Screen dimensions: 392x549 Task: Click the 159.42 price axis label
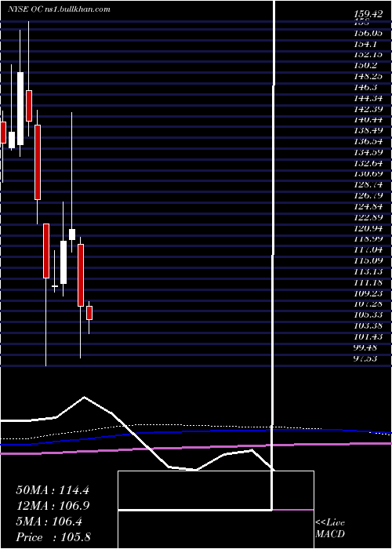[367, 14]
